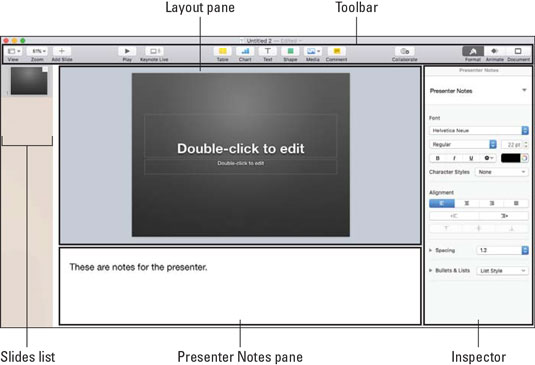Add a Text box from the toolbar
The height and width of the screenshot is (365, 535).
268,51
